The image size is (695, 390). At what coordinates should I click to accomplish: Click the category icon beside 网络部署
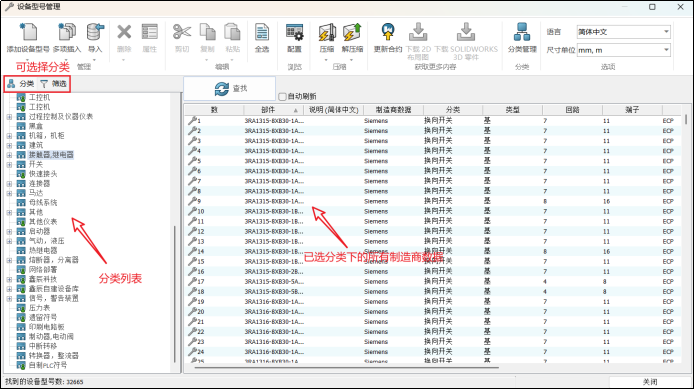[x=21, y=269]
